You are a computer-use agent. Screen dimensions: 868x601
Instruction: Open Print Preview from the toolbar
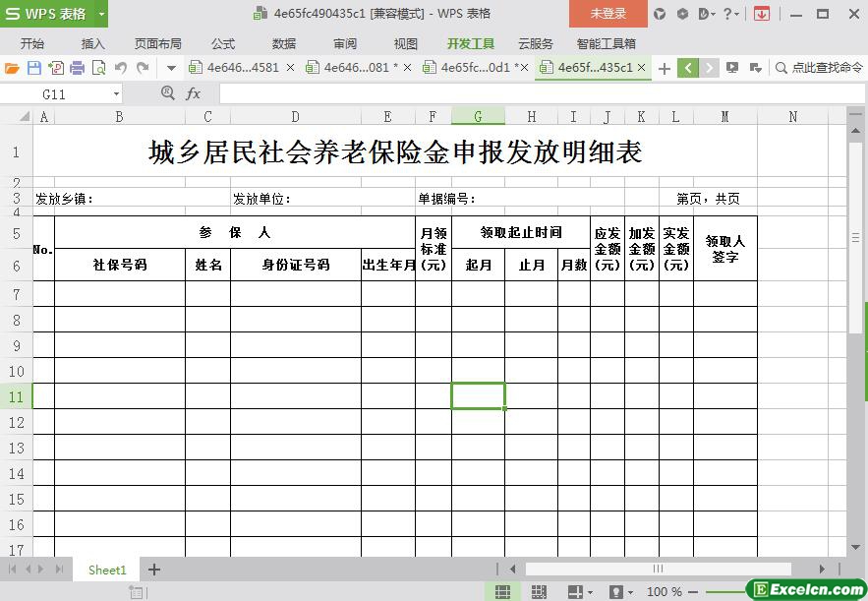pos(98,68)
